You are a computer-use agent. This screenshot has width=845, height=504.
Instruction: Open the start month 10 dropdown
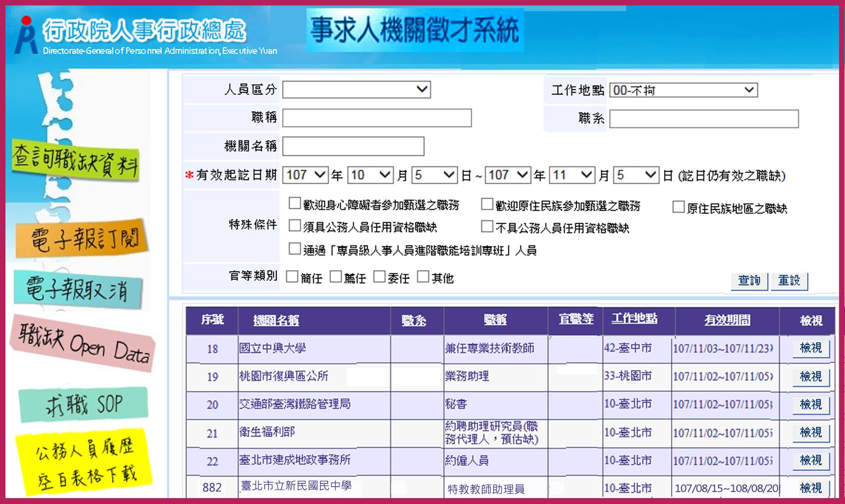tap(370, 175)
